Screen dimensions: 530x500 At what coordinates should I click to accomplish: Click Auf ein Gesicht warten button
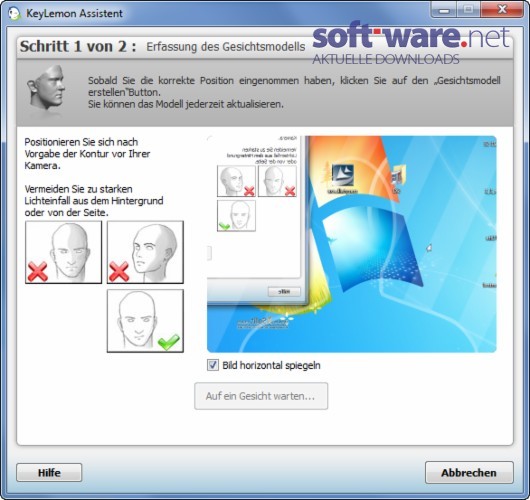tap(261, 396)
